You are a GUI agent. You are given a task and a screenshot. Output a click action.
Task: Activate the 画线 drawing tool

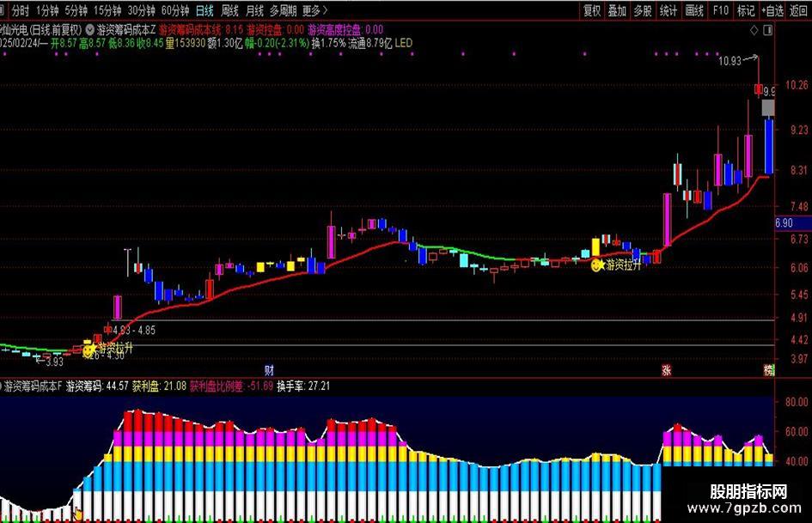tap(694, 10)
